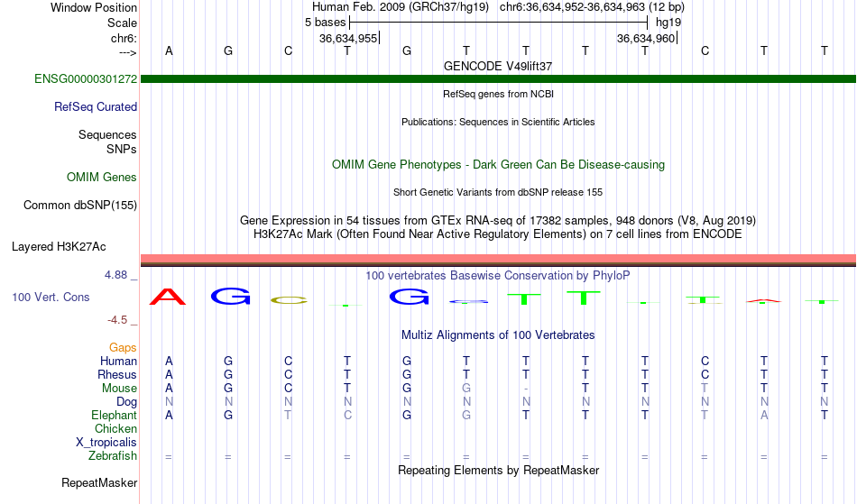Click the pink H3K27Ac signal bar
Viewport: 857px width, 504px height.
click(498, 258)
